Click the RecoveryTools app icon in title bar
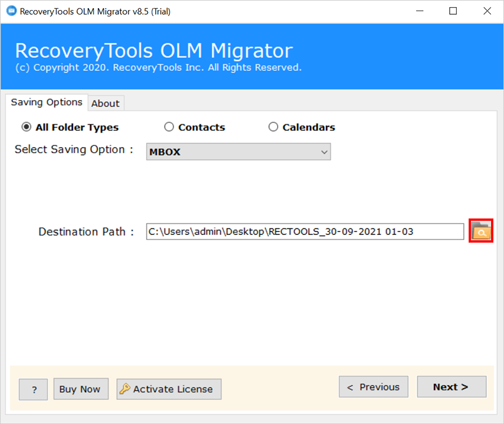Viewport: 504px width, 424px height. pos(11,11)
